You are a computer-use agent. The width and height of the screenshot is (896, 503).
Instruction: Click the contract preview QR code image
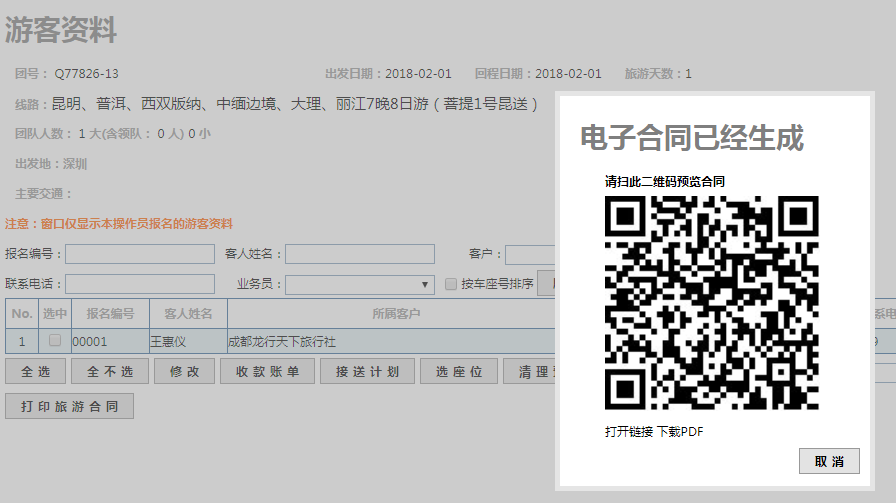tap(712, 303)
